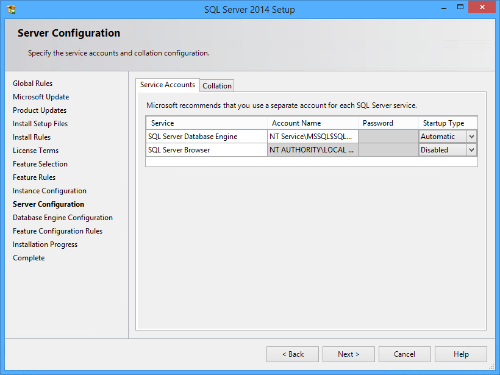This screenshot has height=375, width=500.
Task: Edit account name for SQL Server Database Engine
Action: coord(313,136)
